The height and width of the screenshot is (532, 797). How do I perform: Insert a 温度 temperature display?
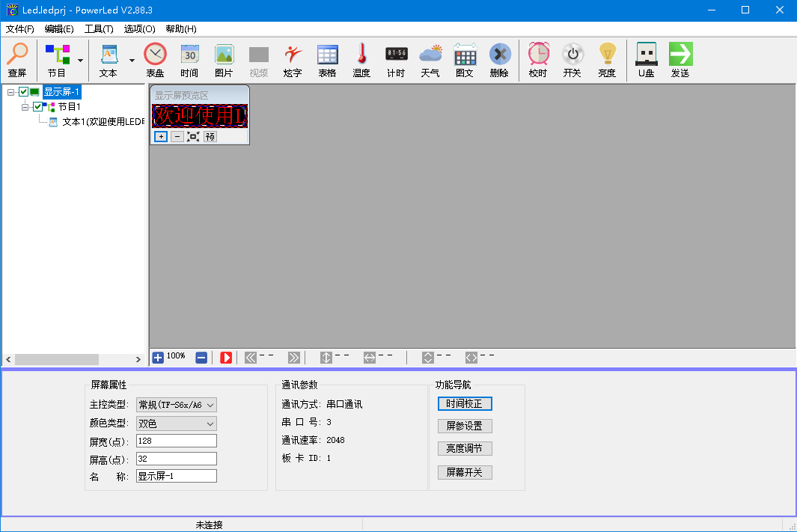pos(361,58)
